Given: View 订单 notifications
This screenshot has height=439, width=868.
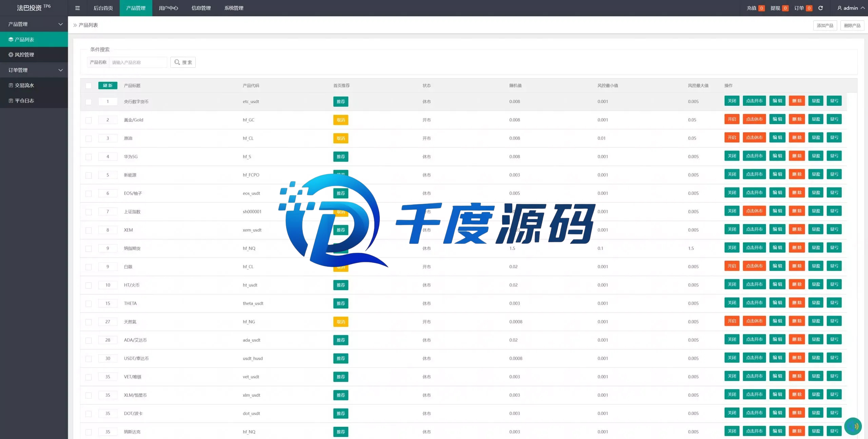Looking at the screenshot, I should [x=803, y=8].
